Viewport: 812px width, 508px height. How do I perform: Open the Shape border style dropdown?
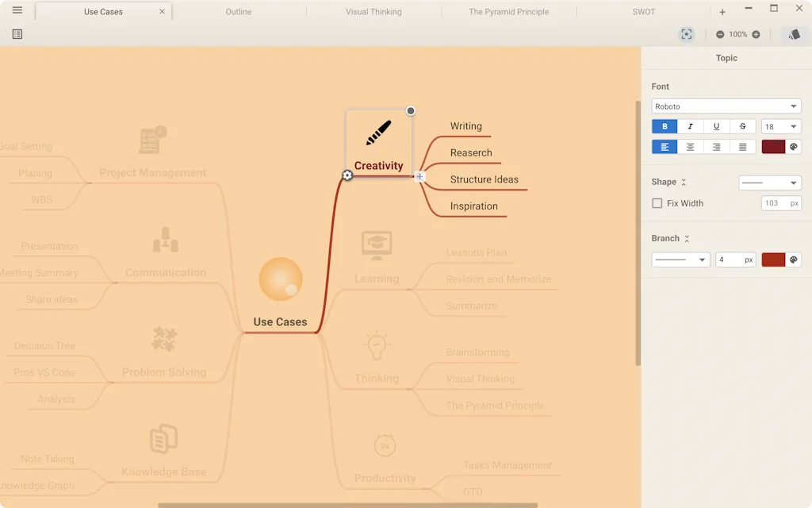point(769,182)
